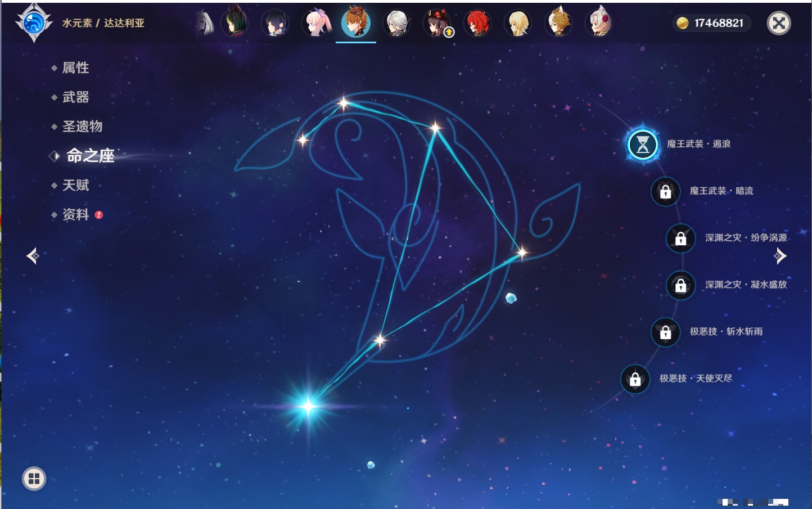Open the 属性 attributes tab

75,68
